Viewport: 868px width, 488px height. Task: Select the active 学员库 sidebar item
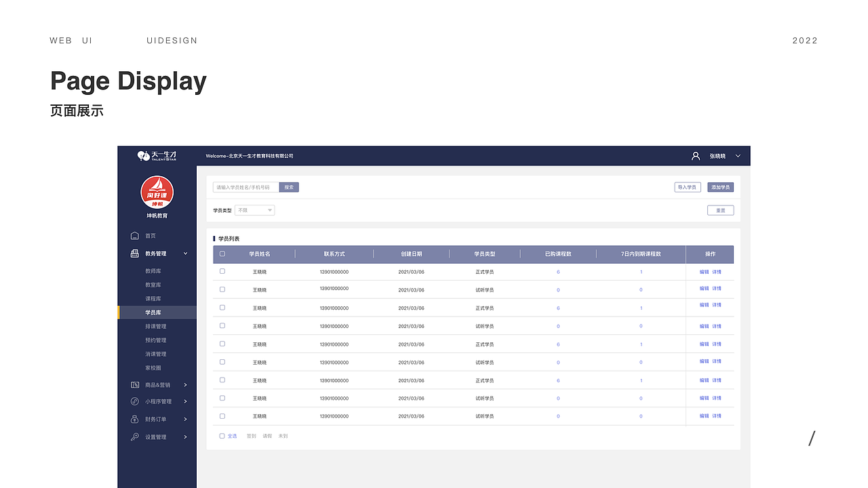(157, 312)
